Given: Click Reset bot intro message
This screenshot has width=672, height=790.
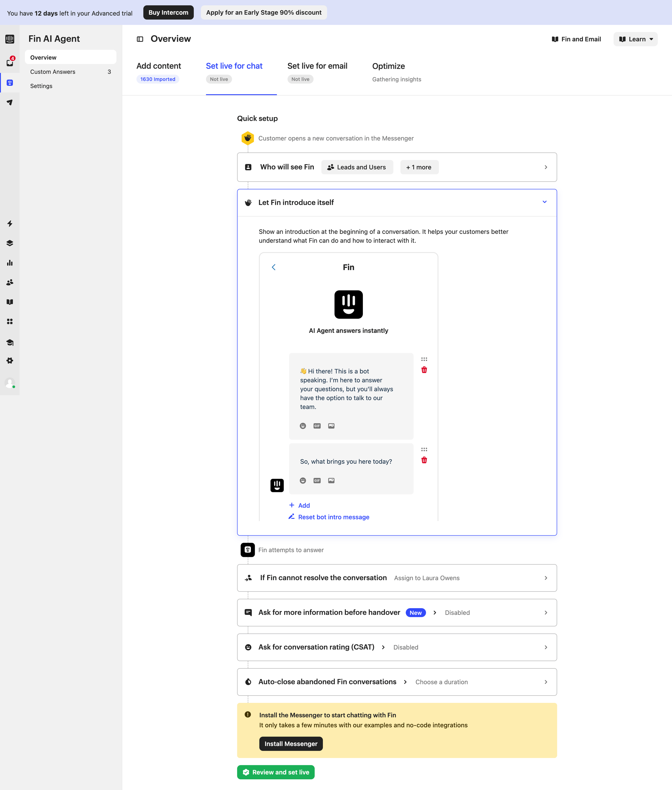Looking at the screenshot, I should pyautogui.click(x=329, y=517).
